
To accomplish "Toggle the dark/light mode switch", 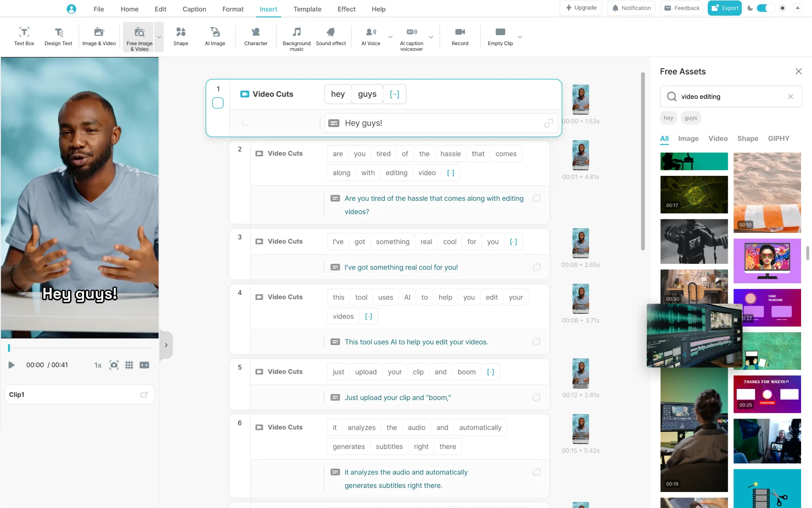I will pyautogui.click(x=766, y=8).
